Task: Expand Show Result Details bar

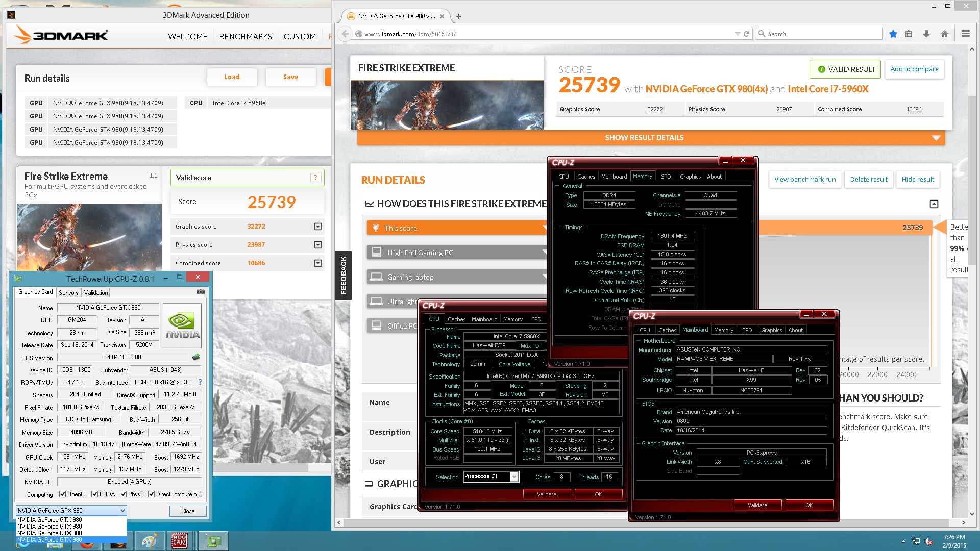Action: coord(651,138)
